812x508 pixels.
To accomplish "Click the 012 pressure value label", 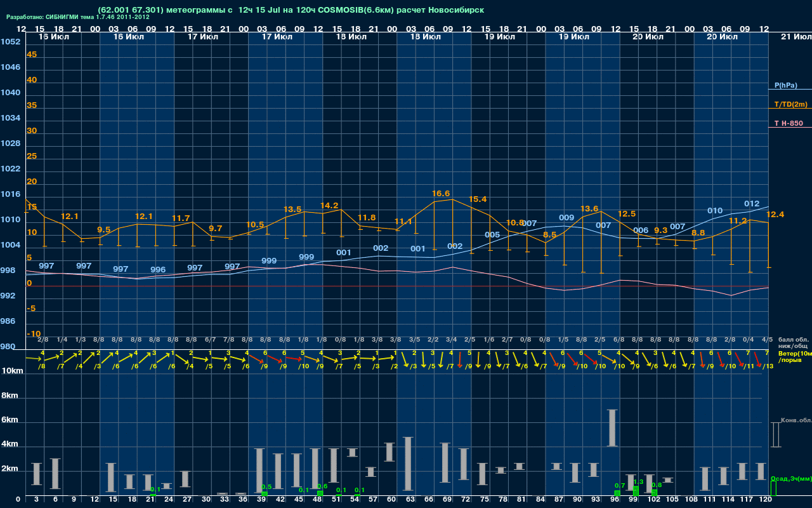I will point(752,204).
